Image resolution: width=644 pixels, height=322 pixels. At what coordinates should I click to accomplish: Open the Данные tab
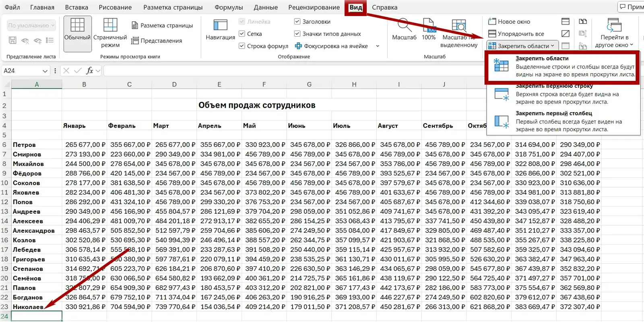point(266,7)
